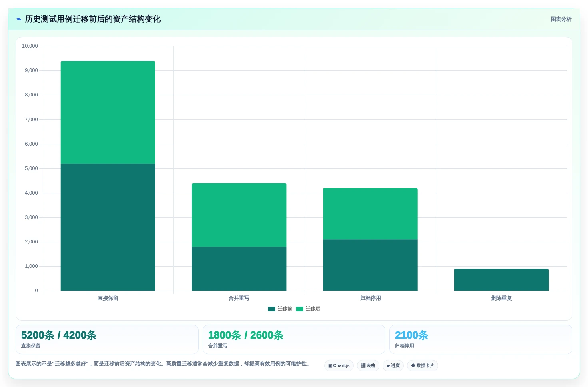Click the 5200条 / 4200条 stat card
The height and width of the screenshot is (387, 588).
point(107,339)
